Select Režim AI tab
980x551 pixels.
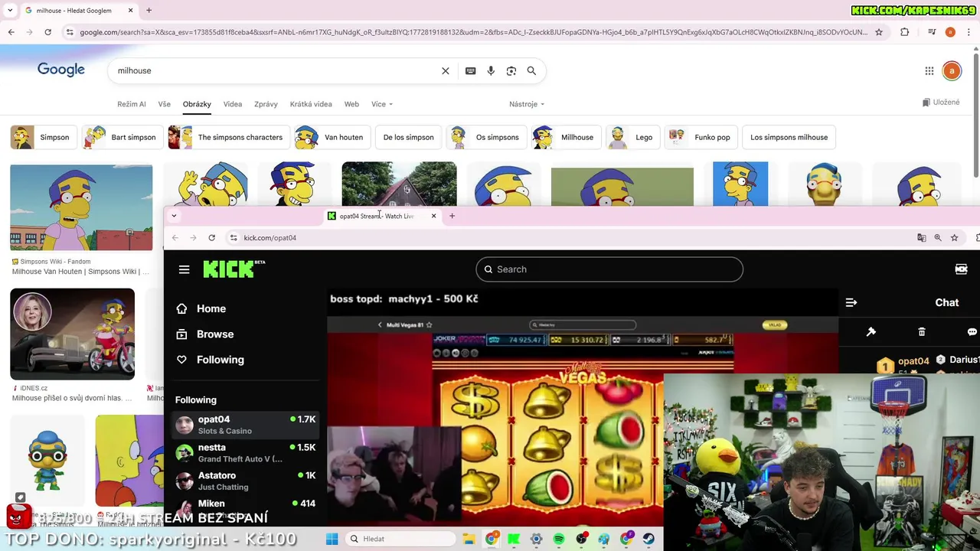[x=132, y=104]
